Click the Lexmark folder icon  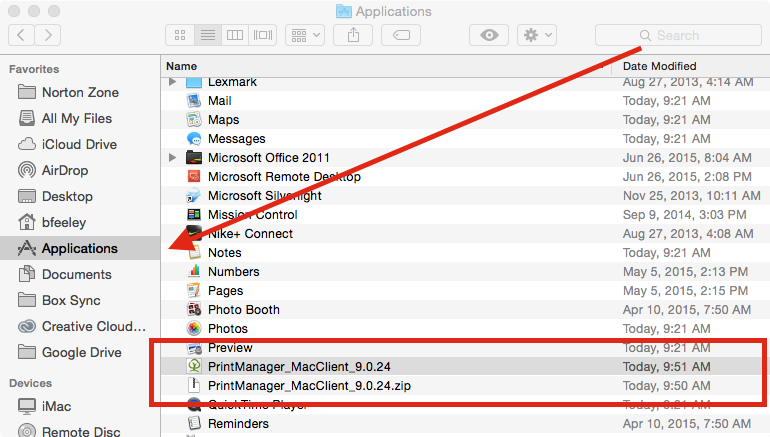point(194,82)
